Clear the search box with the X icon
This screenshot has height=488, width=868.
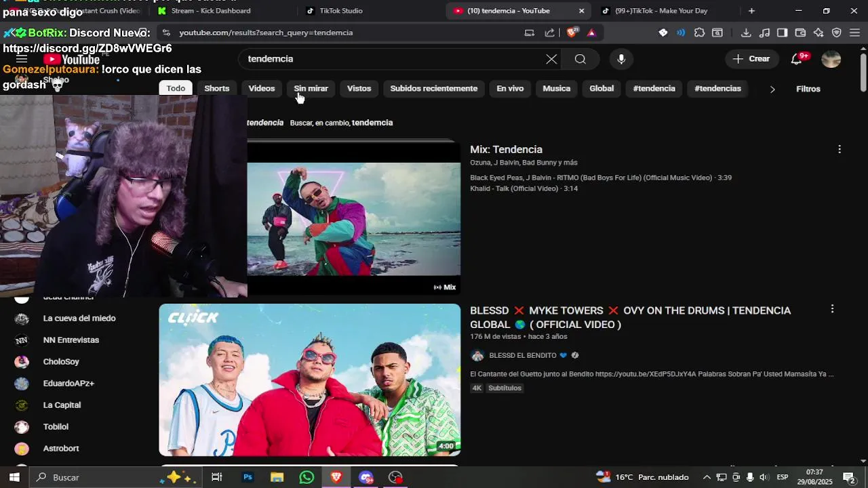click(551, 59)
